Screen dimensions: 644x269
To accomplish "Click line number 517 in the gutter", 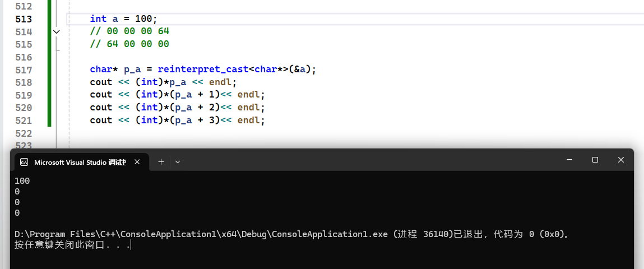I will (x=24, y=70).
